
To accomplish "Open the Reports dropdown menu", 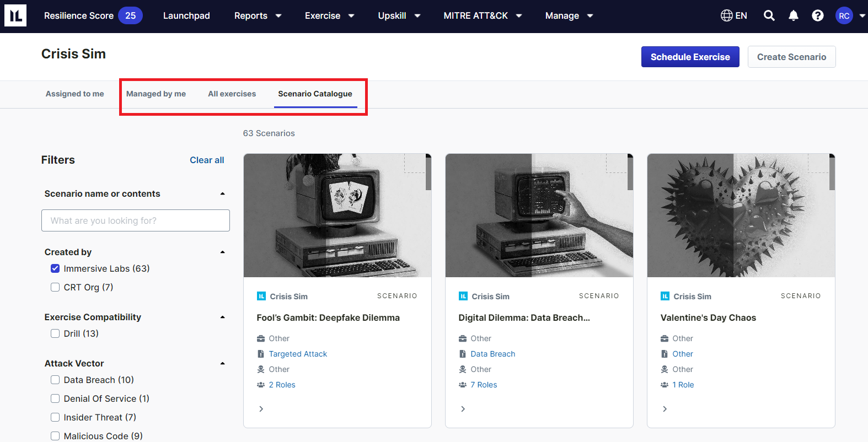I will (258, 15).
